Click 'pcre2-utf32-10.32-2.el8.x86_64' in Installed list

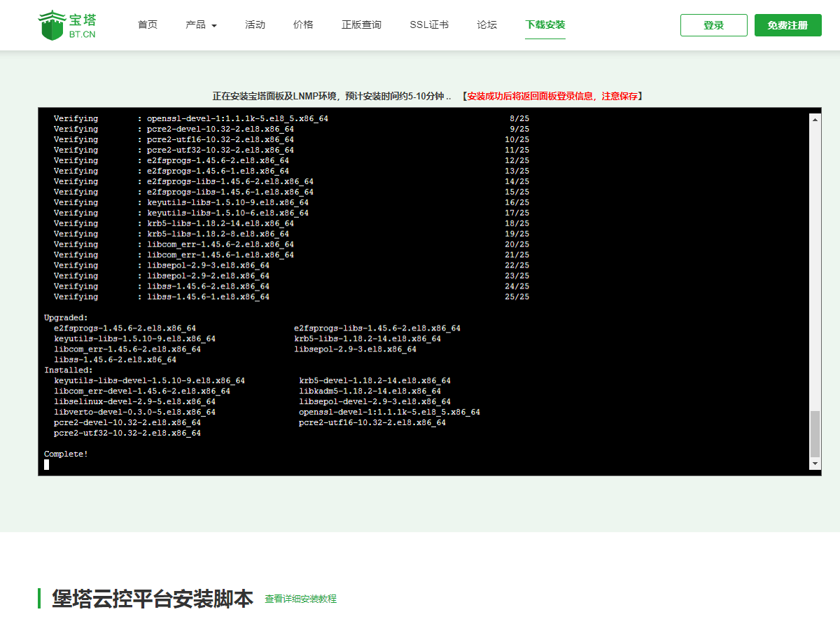127,433
